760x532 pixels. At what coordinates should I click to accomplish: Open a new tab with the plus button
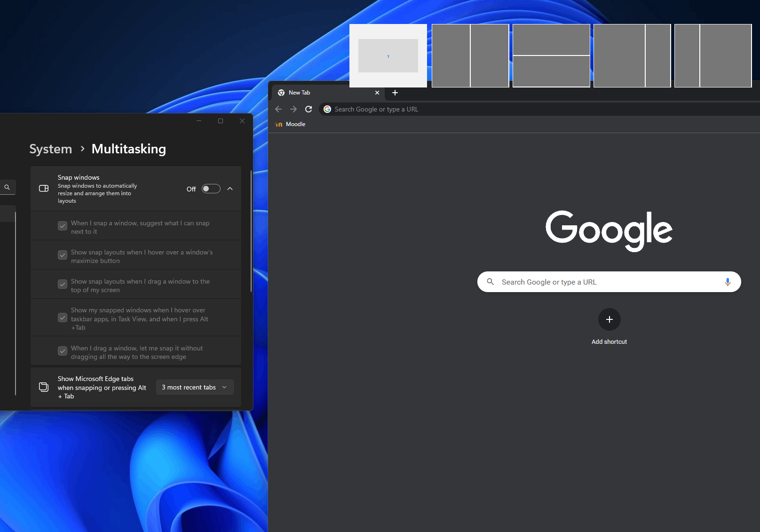pos(395,93)
